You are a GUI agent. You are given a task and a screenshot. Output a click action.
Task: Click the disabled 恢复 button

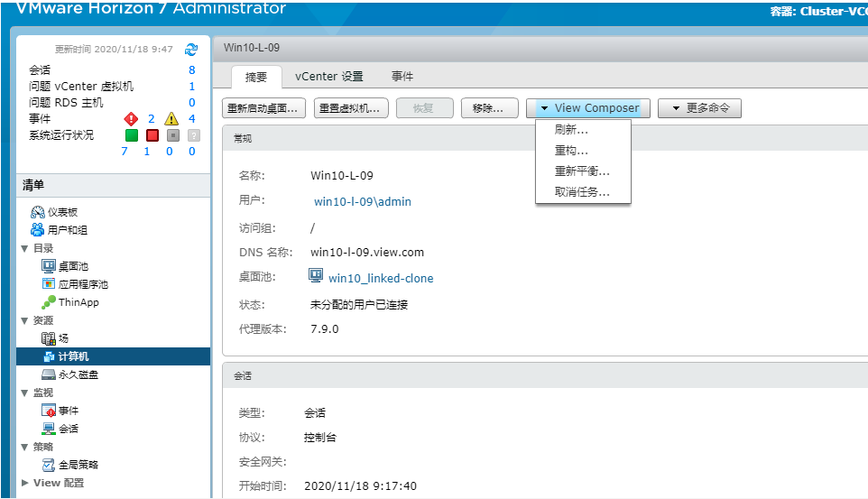(425, 108)
